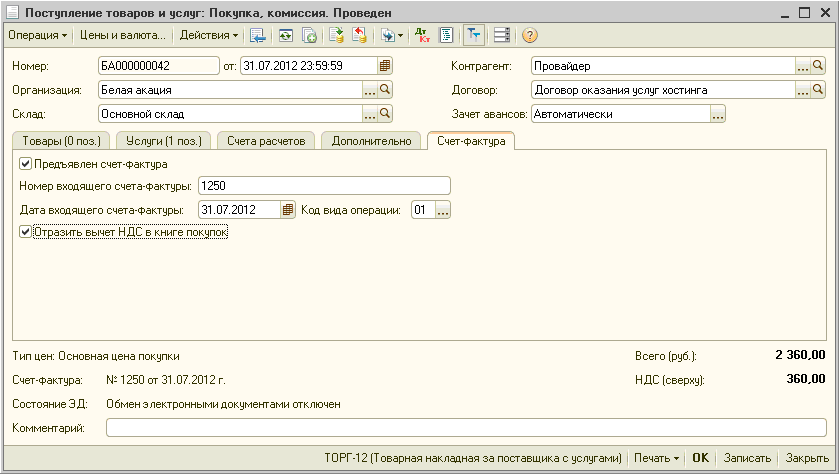Switch to the Услуги (1 поз.) tab
The width and height of the screenshot is (839, 474).
[162, 141]
